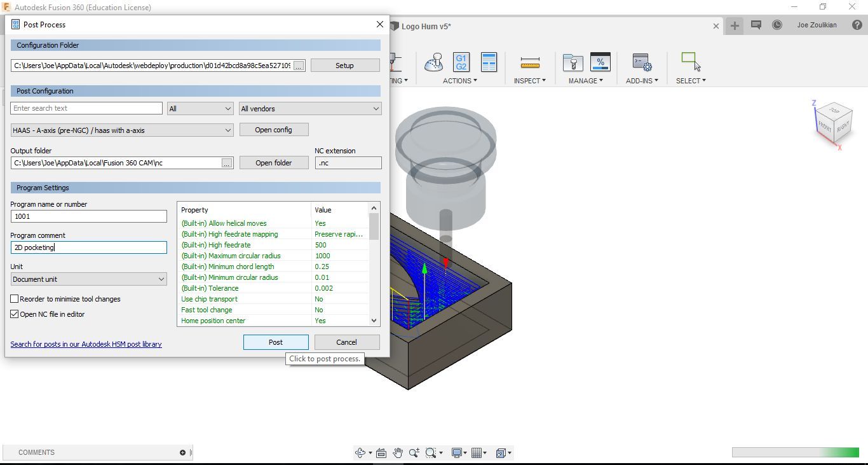Open a new design tab with plus icon
868x465 pixels.
pyautogui.click(x=735, y=25)
